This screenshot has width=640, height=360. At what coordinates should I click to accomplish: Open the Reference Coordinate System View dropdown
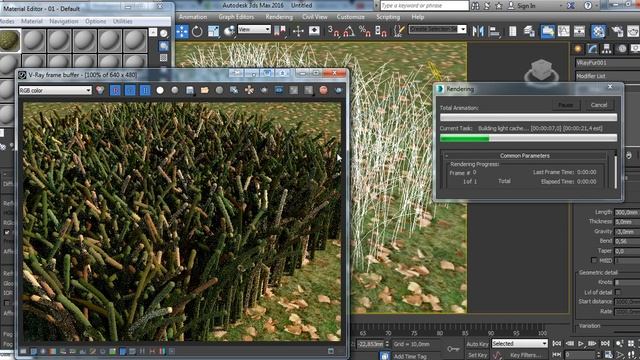[254, 29]
